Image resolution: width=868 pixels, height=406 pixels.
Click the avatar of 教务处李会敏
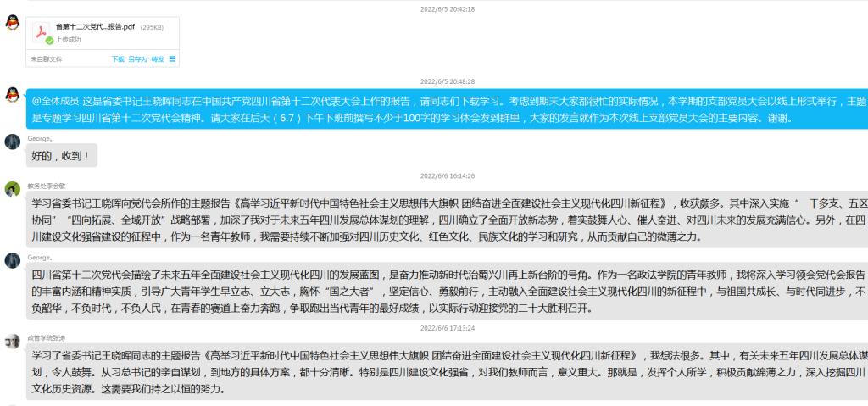point(12,188)
